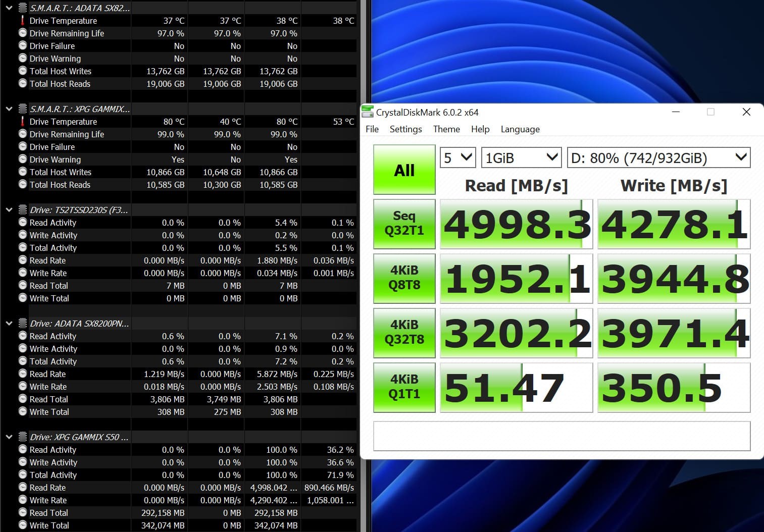Click the Seq Q32T1 read result 4998.3

(517, 224)
